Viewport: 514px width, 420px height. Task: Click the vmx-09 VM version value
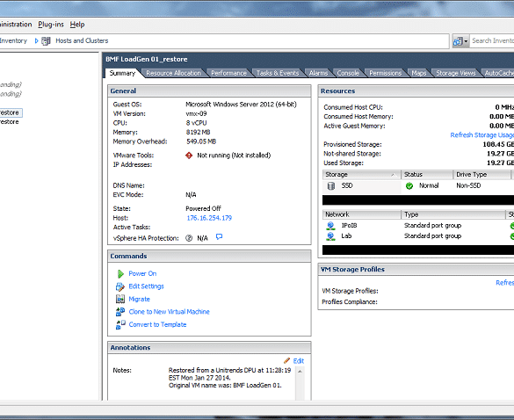196,113
